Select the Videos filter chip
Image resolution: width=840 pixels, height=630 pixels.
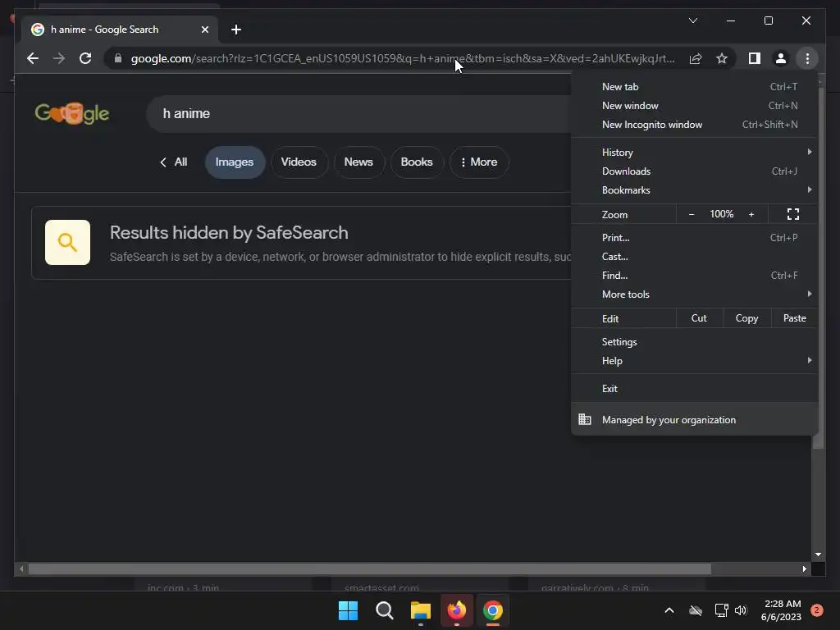299,162
